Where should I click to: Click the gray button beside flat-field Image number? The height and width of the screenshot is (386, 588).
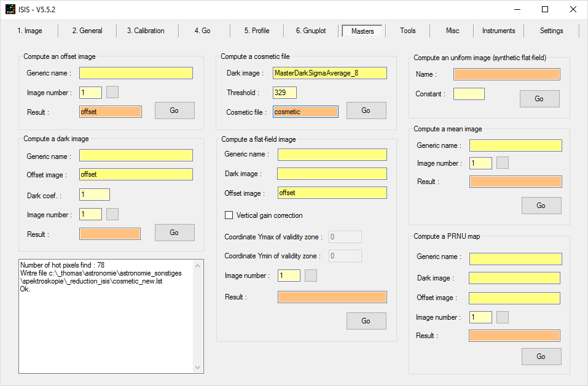(x=311, y=276)
